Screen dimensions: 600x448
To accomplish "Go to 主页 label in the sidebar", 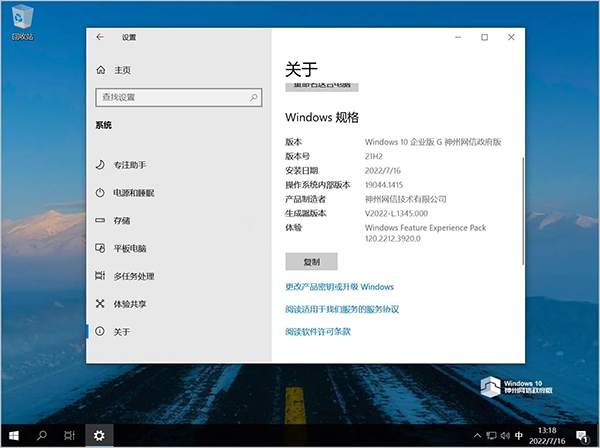I will point(122,70).
